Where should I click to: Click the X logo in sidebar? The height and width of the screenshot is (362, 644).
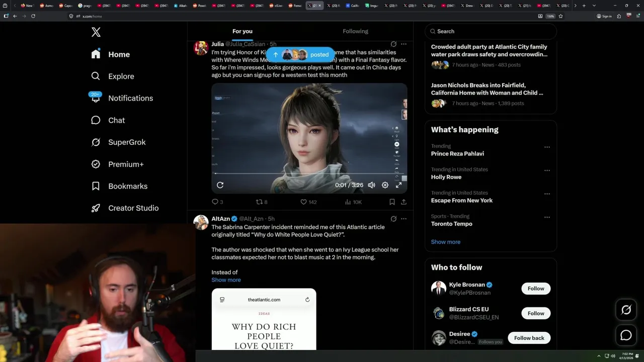point(96,32)
